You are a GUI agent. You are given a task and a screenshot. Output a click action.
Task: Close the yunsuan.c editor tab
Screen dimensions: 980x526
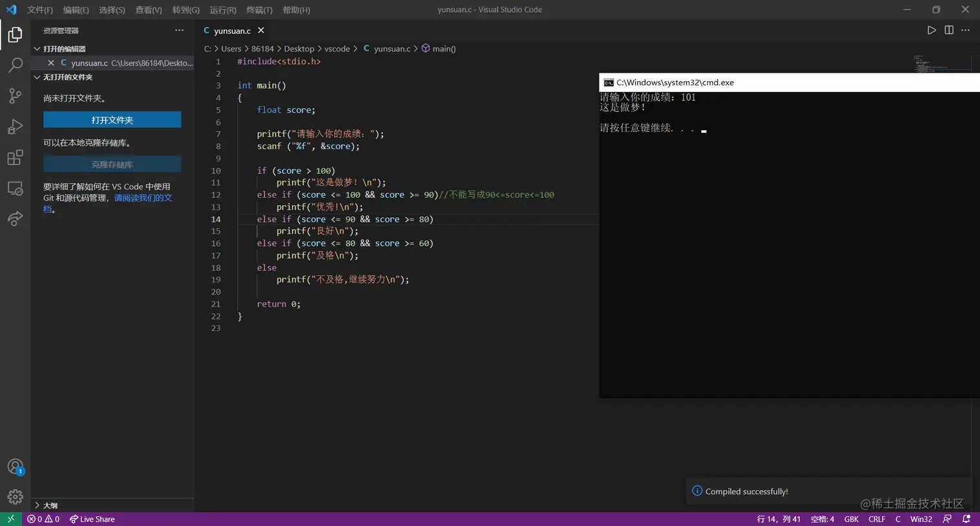point(261,30)
